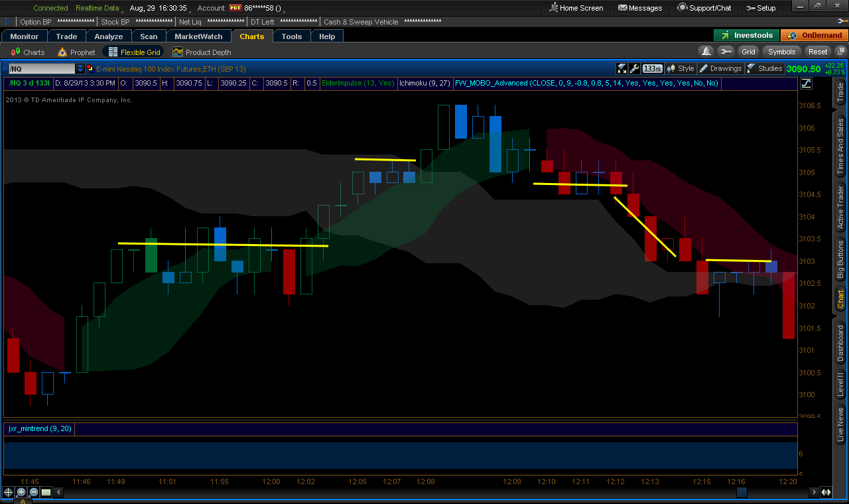Image resolution: width=849 pixels, height=504 pixels.
Task: Click the scrollbar left arrow
Action: tap(58, 492)
